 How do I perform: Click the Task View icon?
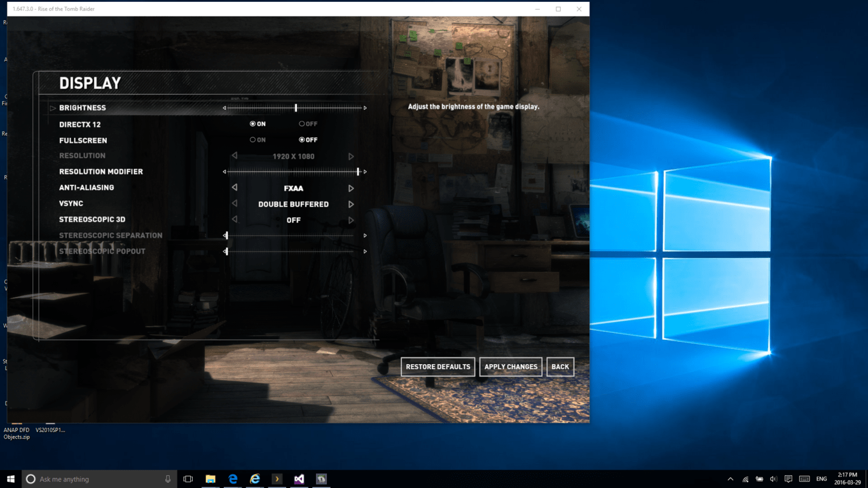click(x=188, y=479)
